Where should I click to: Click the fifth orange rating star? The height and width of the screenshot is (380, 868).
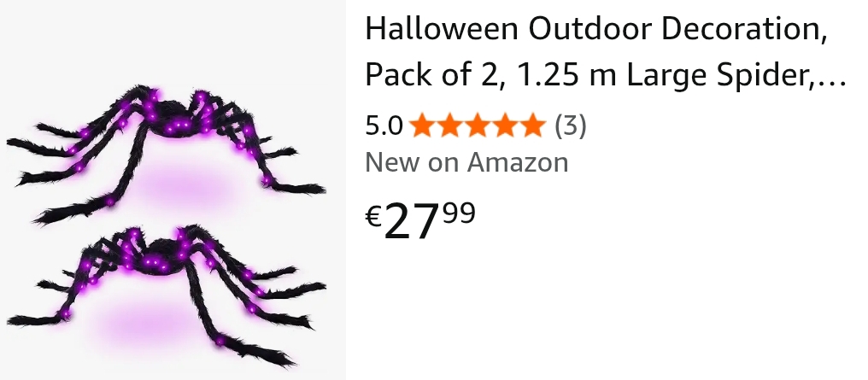(x=532, y=125)
